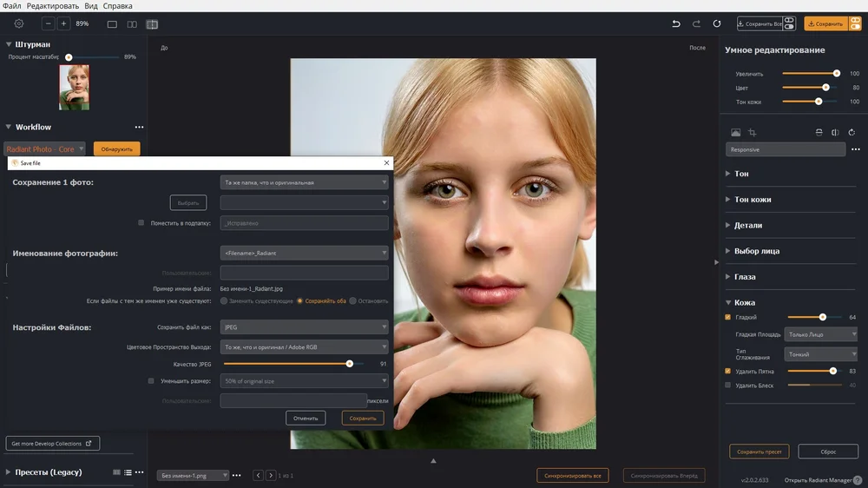Expand the Глаза section

pos(728,276)
